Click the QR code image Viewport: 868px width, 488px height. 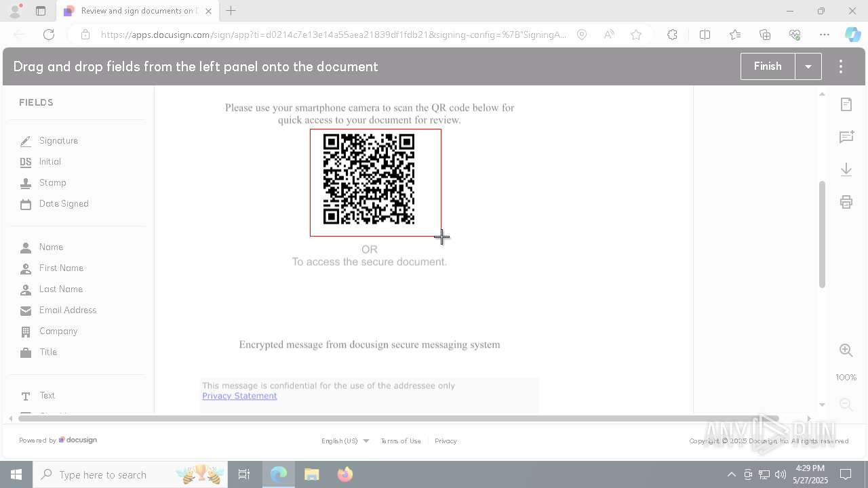point(369,179)
